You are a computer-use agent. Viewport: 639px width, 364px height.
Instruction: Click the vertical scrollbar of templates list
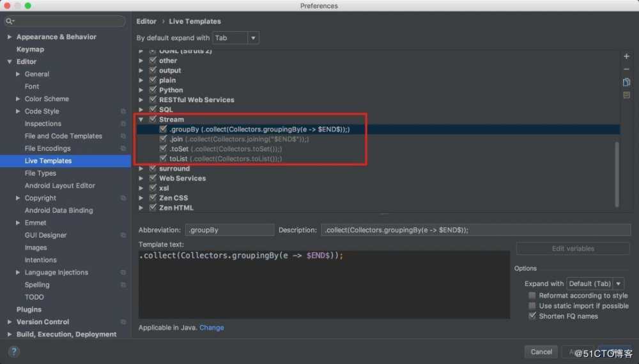pyautogui.click(x=617, y=174)
